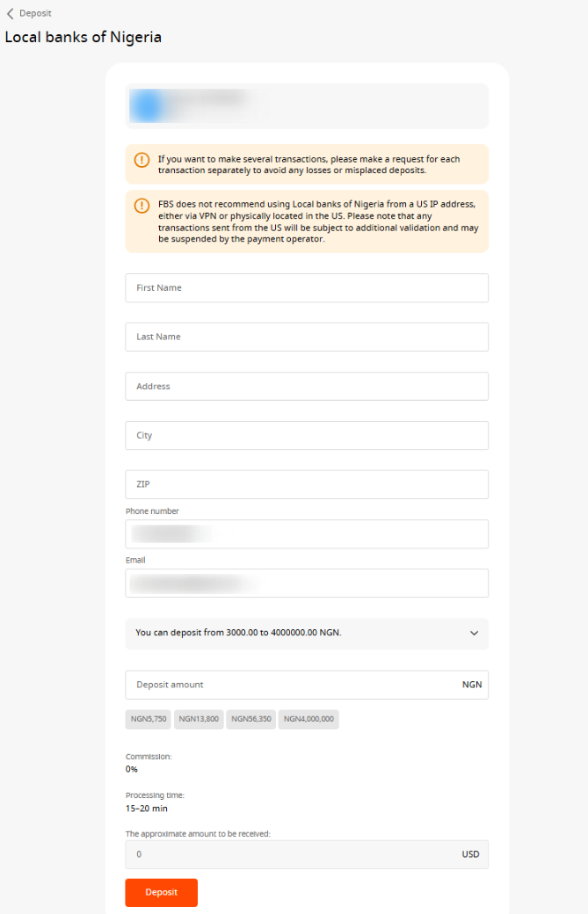This screenshot has height=914, width=588.
Task: Select the NGN4,000,000 maximum amount chip
Action: (309, 719)
